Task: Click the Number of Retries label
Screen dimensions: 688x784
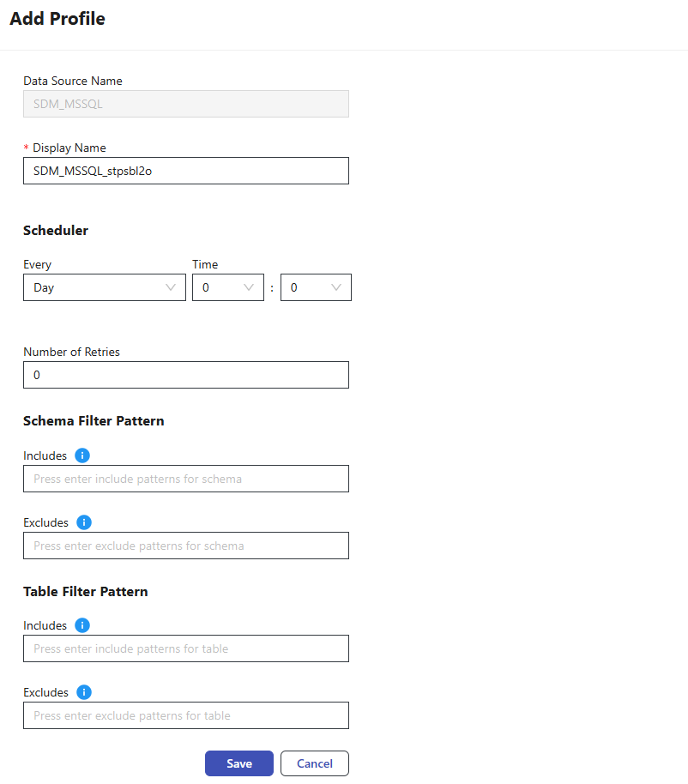Action: (x=71, y=352)
